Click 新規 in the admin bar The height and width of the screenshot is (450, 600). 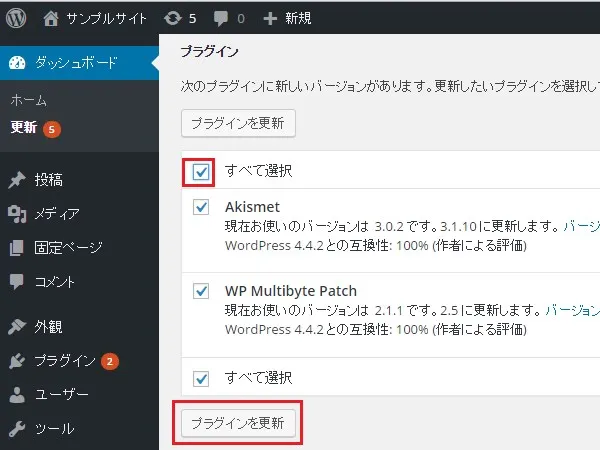click(298, 18)
